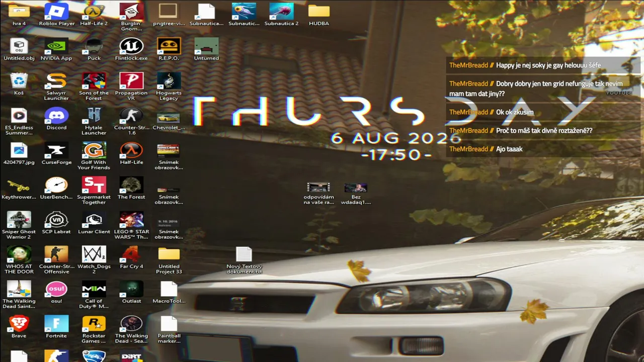Click the '6 AUG 2026' date text
This screenshot has width=644, height=362.
point(396,138)
